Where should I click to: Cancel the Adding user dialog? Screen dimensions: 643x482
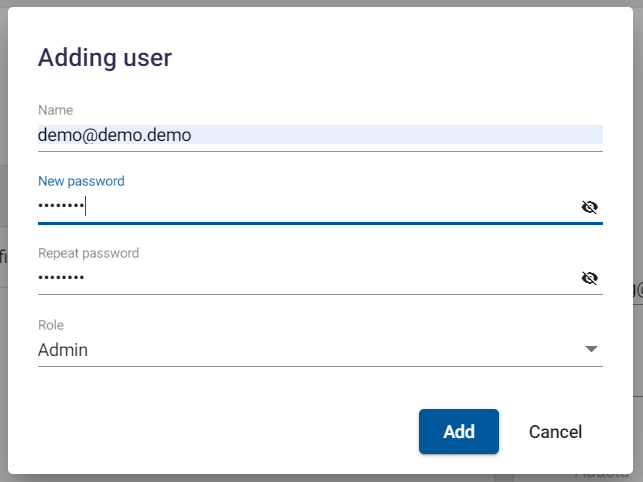[x=555, y=432]
